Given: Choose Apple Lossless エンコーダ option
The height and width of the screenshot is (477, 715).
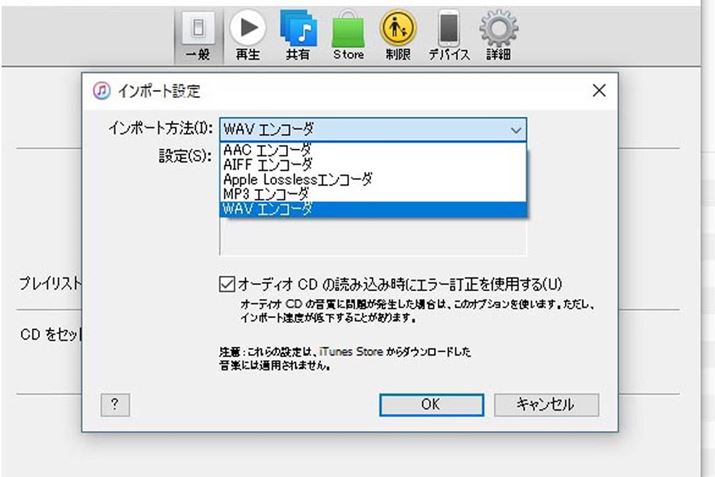Looking at the screenshot, I should [373, 179].
